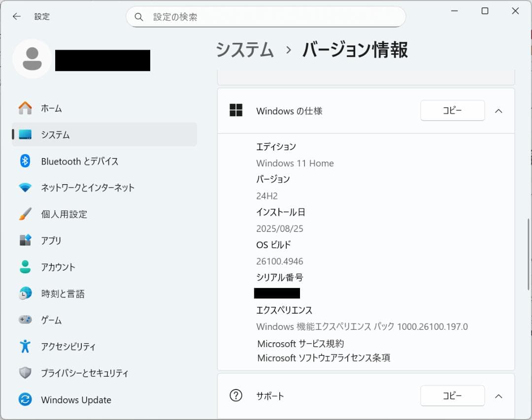This screenshot has width=532, height=420.
Task: Select the 個人用設定 brush icon
Action: [25, 214]
